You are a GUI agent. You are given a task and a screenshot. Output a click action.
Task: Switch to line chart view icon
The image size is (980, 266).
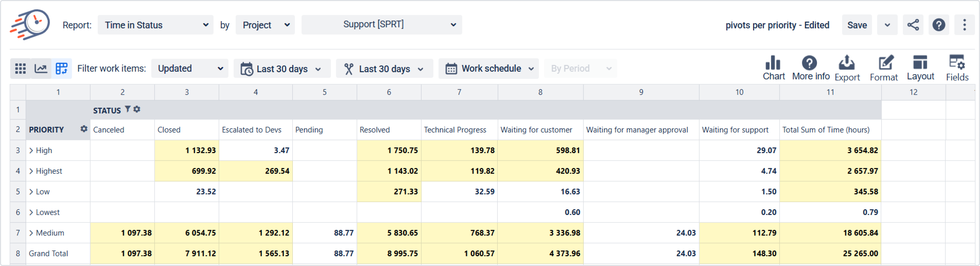(41, 69)
